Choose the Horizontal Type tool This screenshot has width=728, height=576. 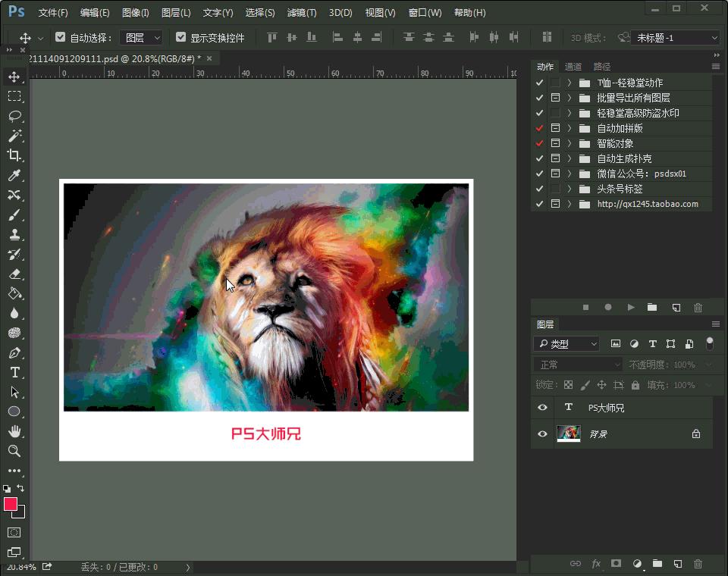[15, 372]
